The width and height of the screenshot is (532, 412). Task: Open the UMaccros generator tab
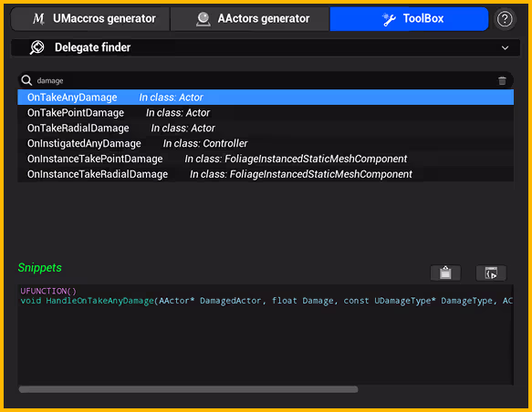click(x=90, y=18)
